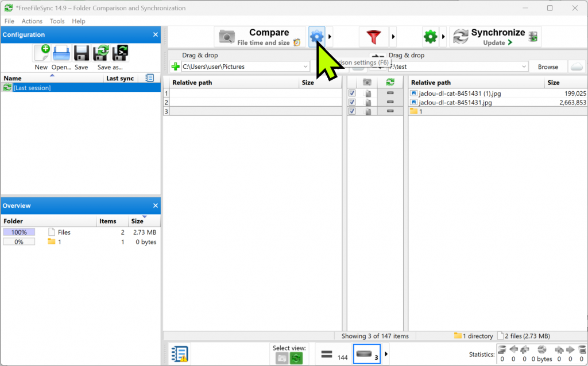Open comparison settings with the blue gear icon
Image resolution: width=588 pixels, height=366 pixels.
click(x=317, y=36)
